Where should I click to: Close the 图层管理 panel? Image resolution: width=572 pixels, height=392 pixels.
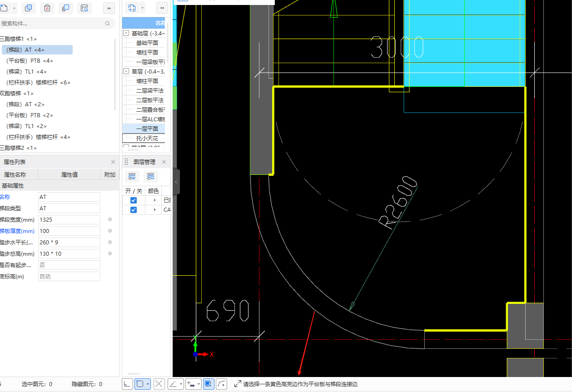(x=164, y=162)
